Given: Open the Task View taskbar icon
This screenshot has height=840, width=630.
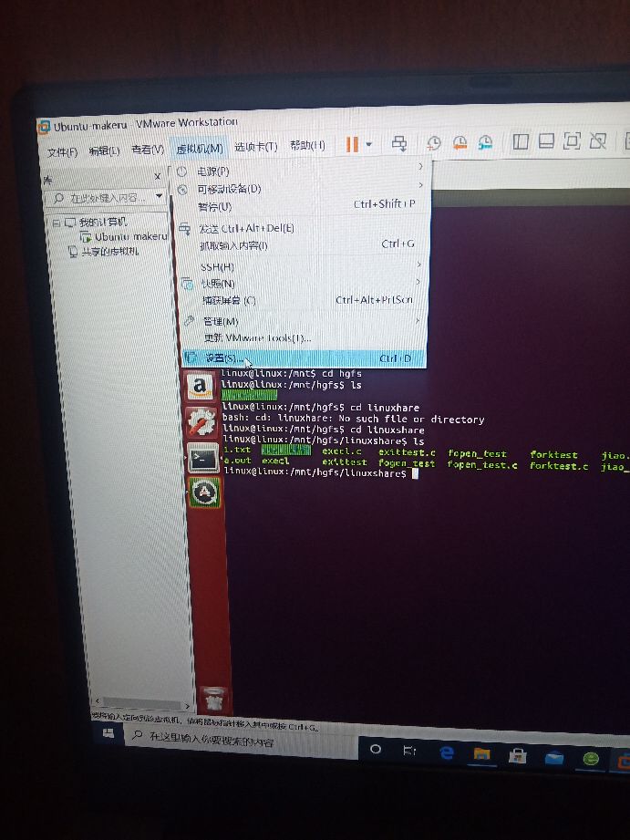Looking at the screenshot, I should pyautogui.click(x=410, y=751).
